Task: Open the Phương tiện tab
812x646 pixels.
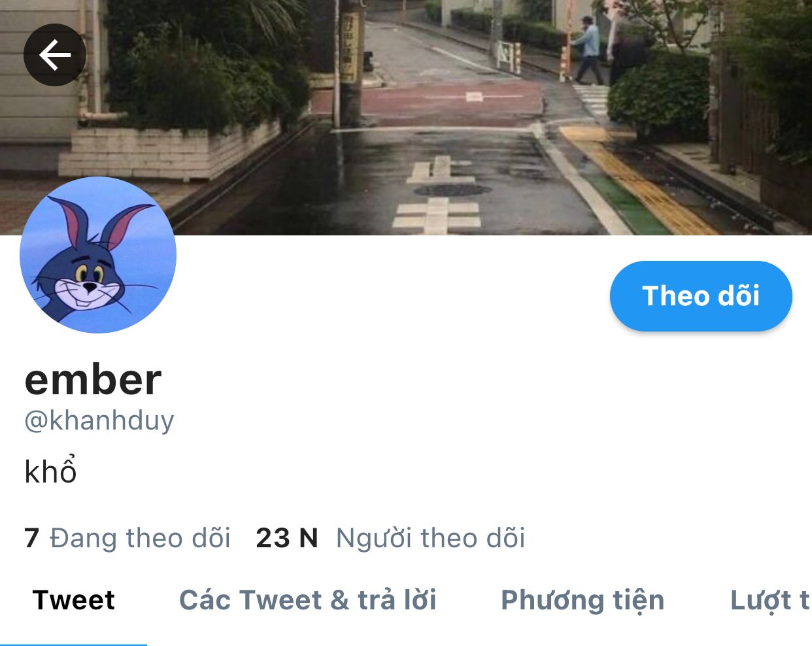Action: coord(583,600)
